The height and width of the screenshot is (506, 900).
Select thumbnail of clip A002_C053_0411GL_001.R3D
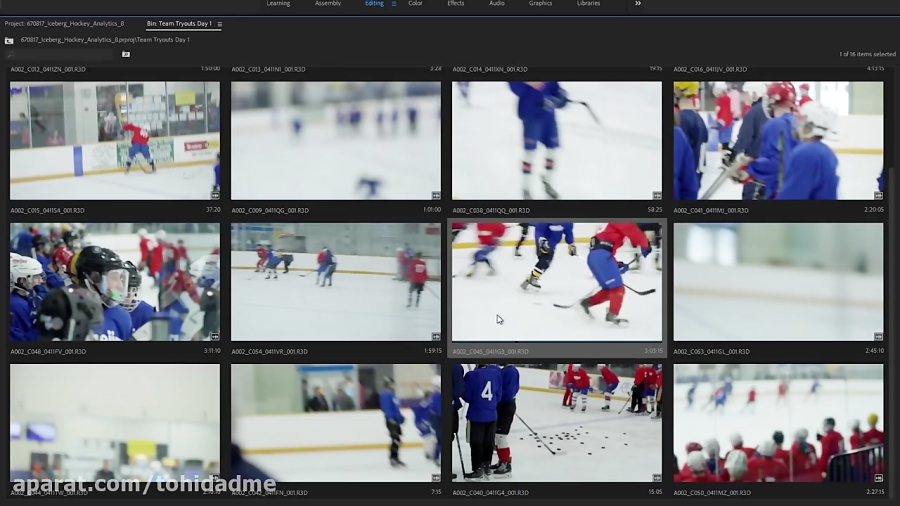[x=778, y=282]
